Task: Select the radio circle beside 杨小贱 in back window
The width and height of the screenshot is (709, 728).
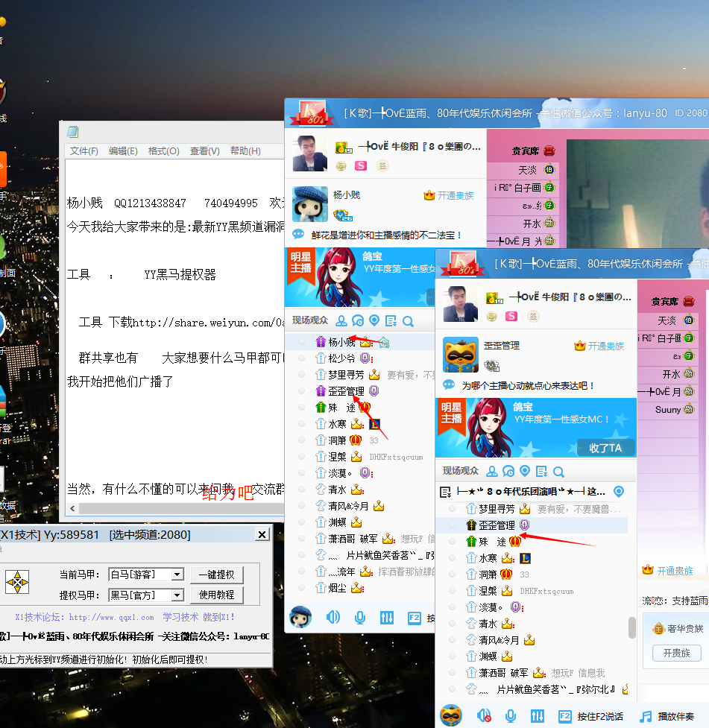Action: [301, 342]
